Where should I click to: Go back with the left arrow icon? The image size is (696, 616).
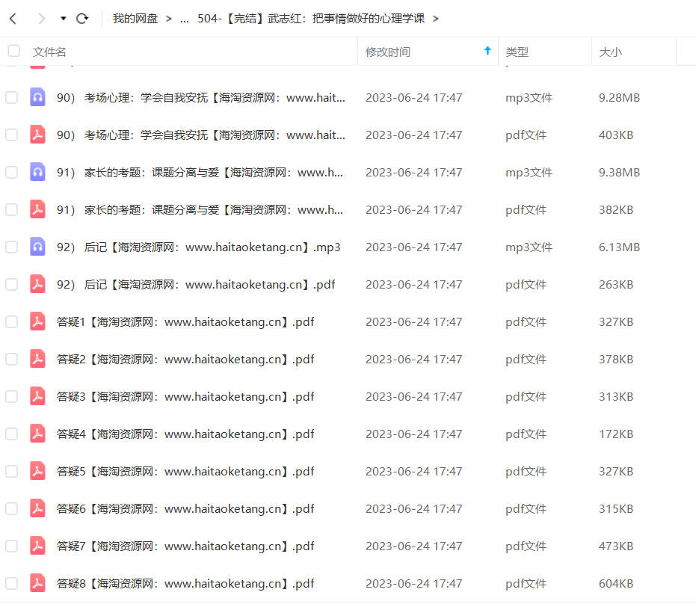13,19
